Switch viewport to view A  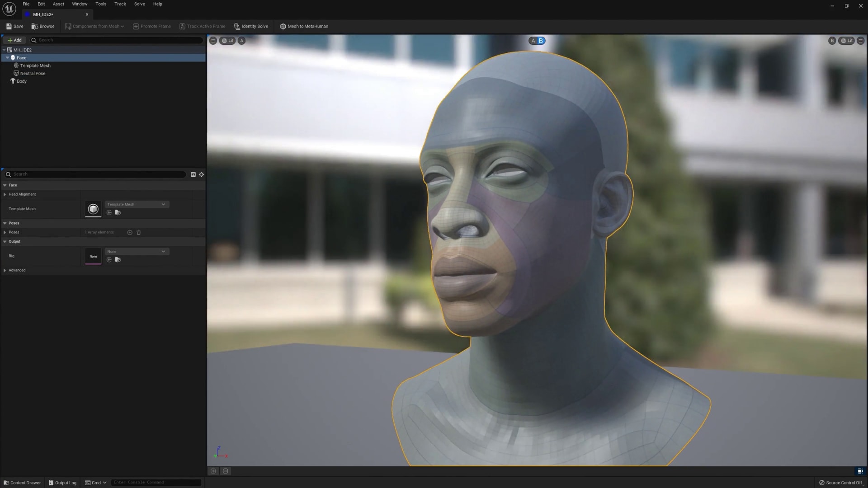[x=533, y=41]
